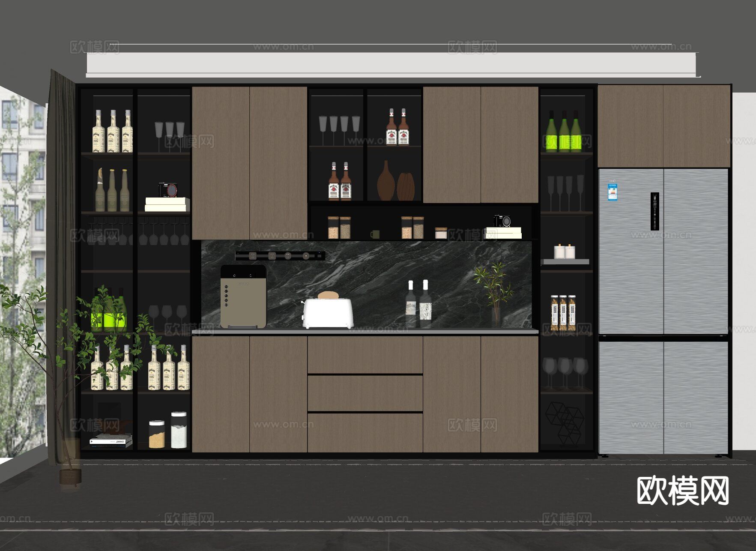Viewport: 756px width, 551px height.
Task: Click the middle drawer of the center base cabinet
Action: point(365,393)
